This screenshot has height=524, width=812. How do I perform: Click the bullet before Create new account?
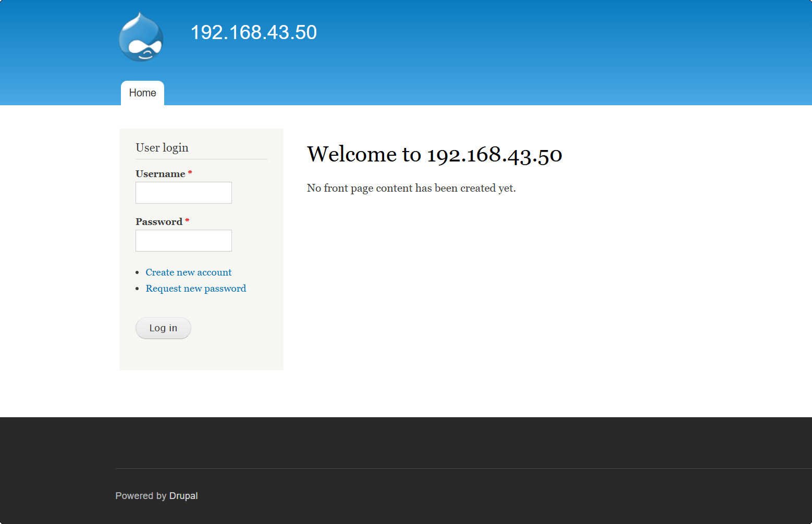[137, 272]
